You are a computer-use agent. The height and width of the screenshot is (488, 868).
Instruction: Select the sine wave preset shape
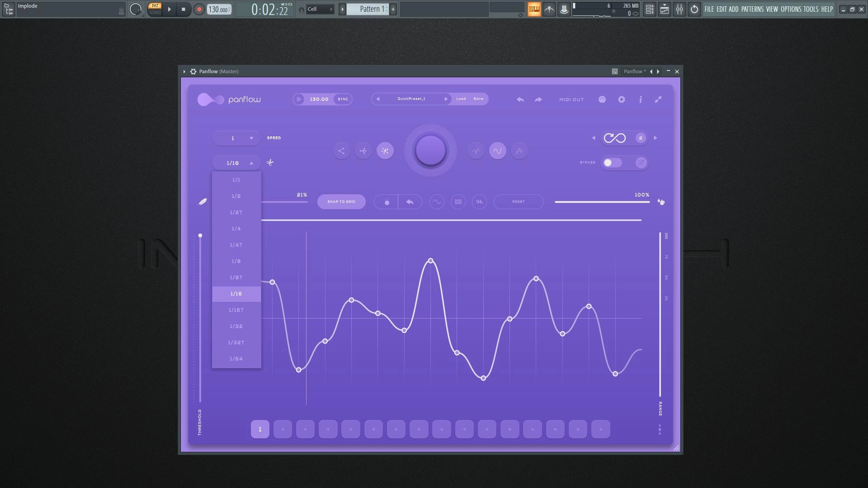click(x=437, y=202)
